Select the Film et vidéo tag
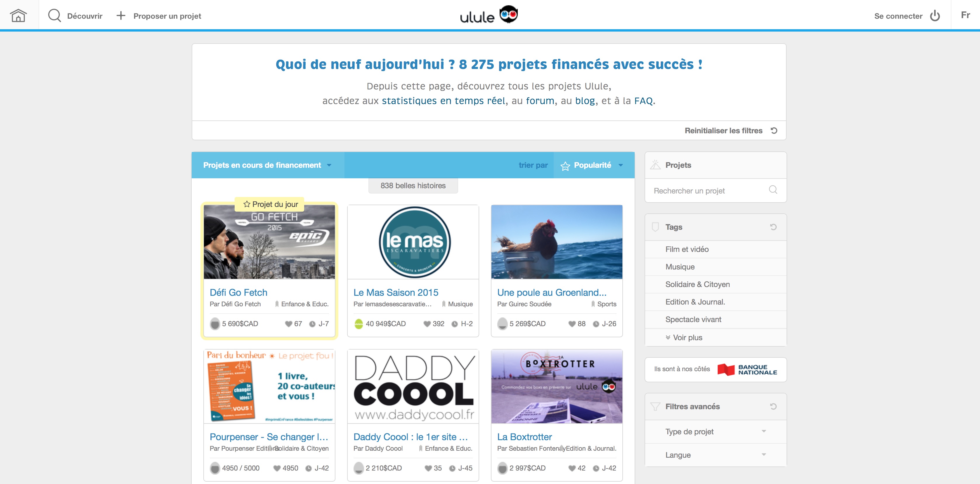Image resolution: width=980 pixels, height=484 pixels. click(x=687, y=249)
